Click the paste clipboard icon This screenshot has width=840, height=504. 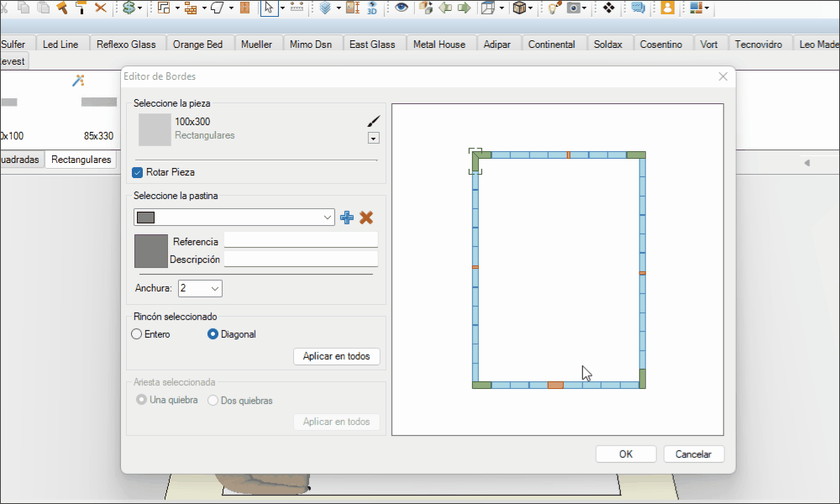coord(43,7)
